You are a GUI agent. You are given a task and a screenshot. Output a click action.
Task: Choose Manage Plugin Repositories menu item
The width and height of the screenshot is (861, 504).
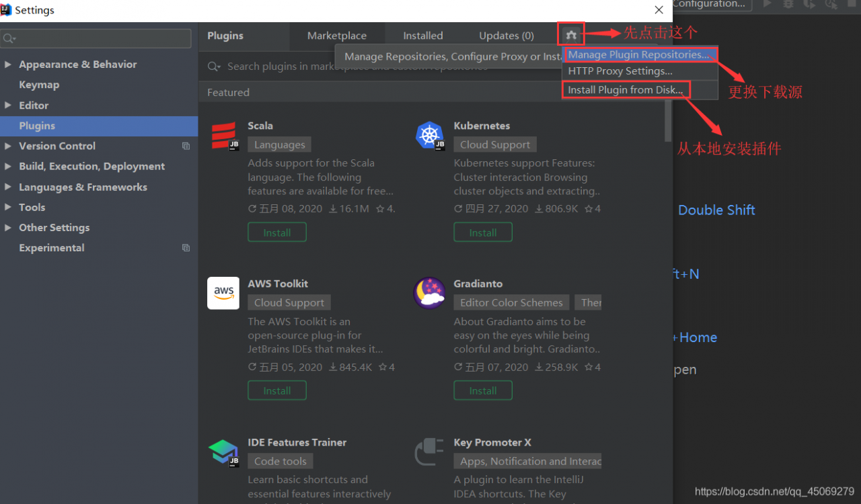tap(640, 54)
